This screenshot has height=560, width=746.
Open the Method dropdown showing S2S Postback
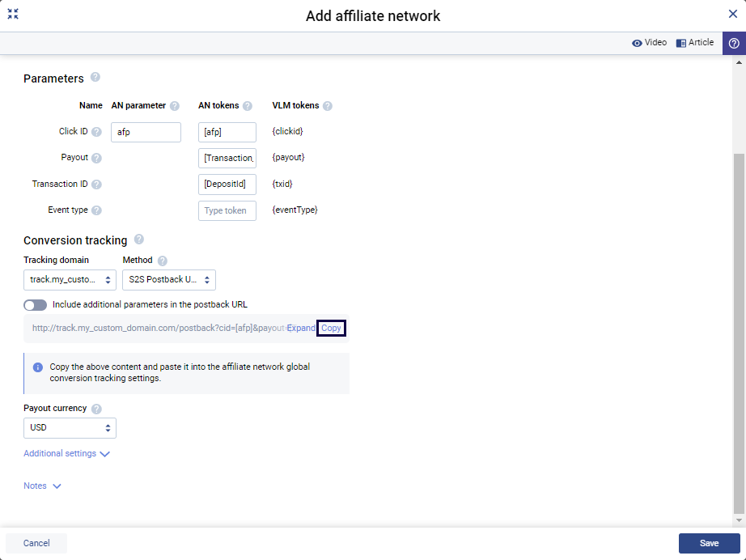tap(169, 280)
